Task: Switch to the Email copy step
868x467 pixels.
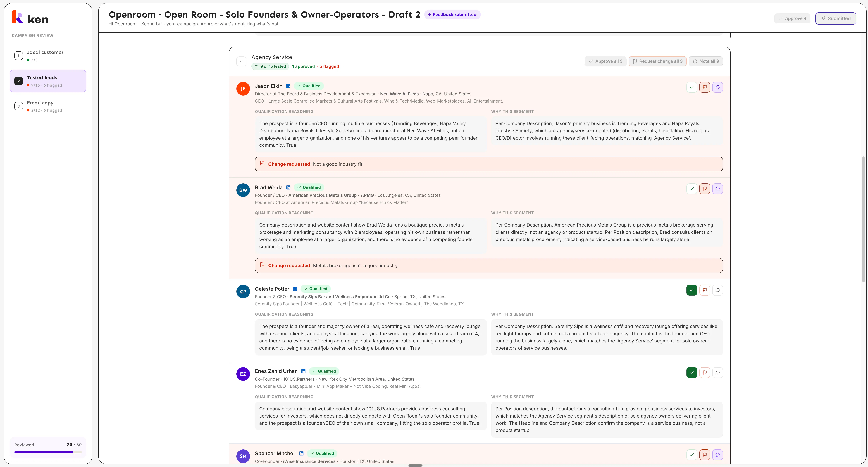Action: [x=48, y=106]
